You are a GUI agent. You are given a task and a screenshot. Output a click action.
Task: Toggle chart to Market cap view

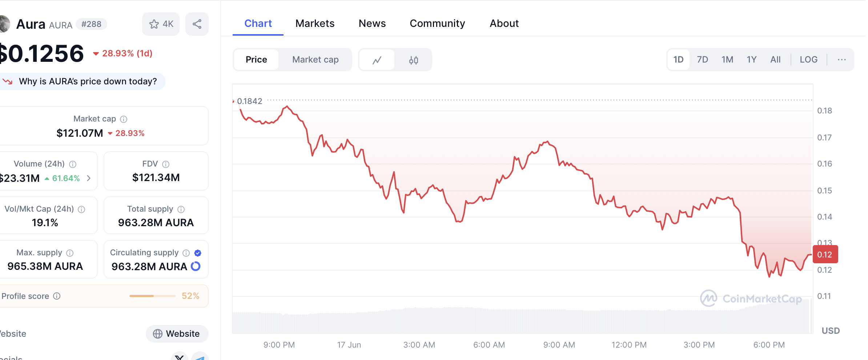pos(315,60)
